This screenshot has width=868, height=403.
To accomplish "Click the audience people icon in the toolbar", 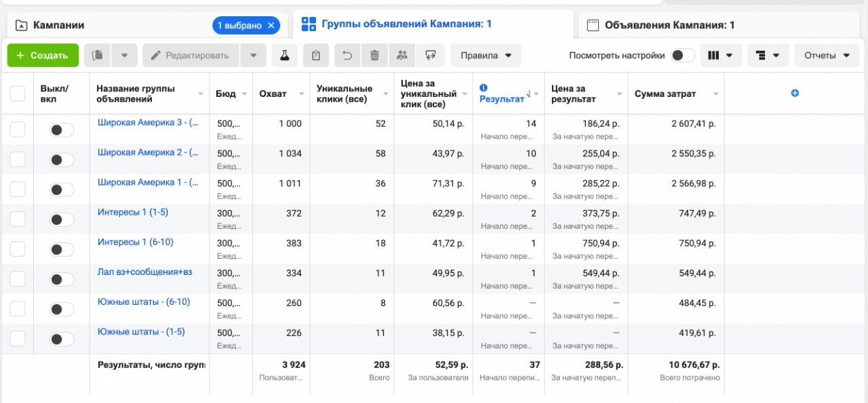I will 402,56.
